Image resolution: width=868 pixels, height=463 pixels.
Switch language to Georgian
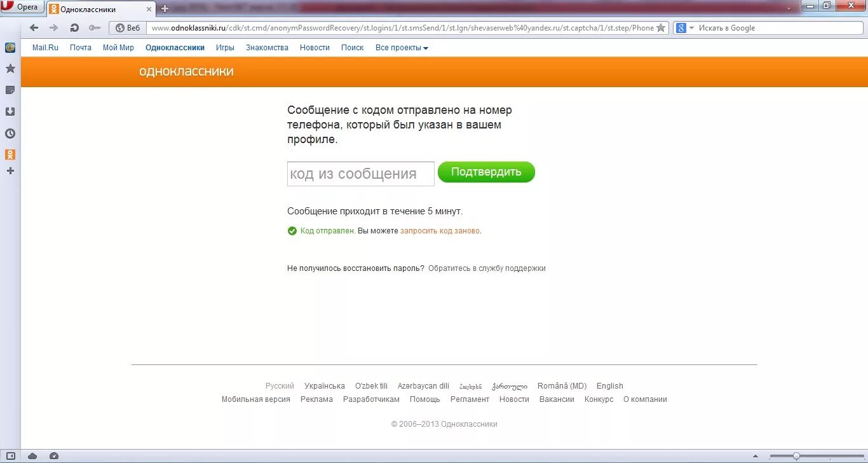510,386
